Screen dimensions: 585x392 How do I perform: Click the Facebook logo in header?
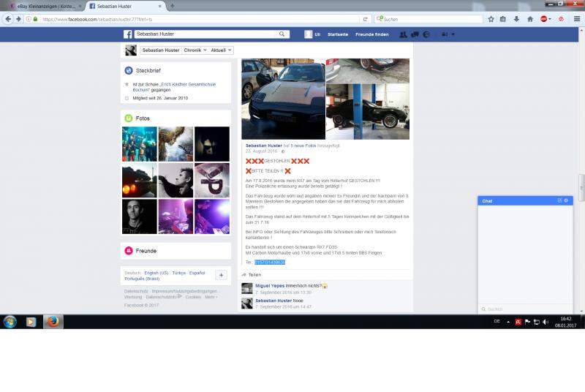(127, 34)
